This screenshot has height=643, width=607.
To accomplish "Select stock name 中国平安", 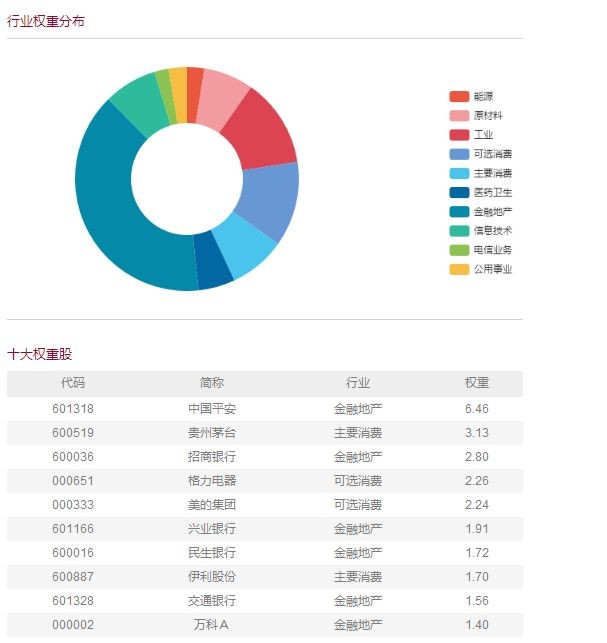I will 212,409.
